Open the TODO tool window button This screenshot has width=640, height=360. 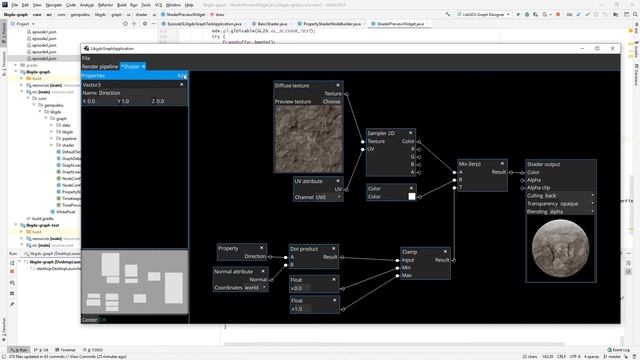tap(93, 350)
